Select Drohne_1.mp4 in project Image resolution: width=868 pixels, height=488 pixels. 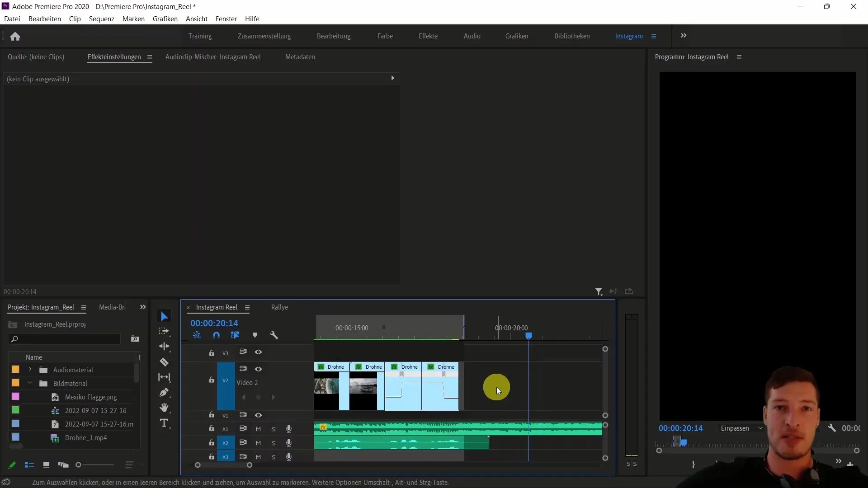86,438
